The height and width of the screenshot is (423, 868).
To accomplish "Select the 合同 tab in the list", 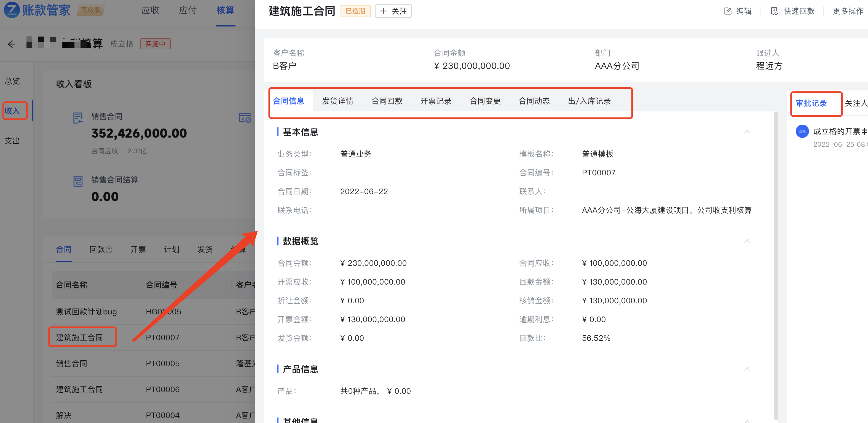I will point(64,250).
